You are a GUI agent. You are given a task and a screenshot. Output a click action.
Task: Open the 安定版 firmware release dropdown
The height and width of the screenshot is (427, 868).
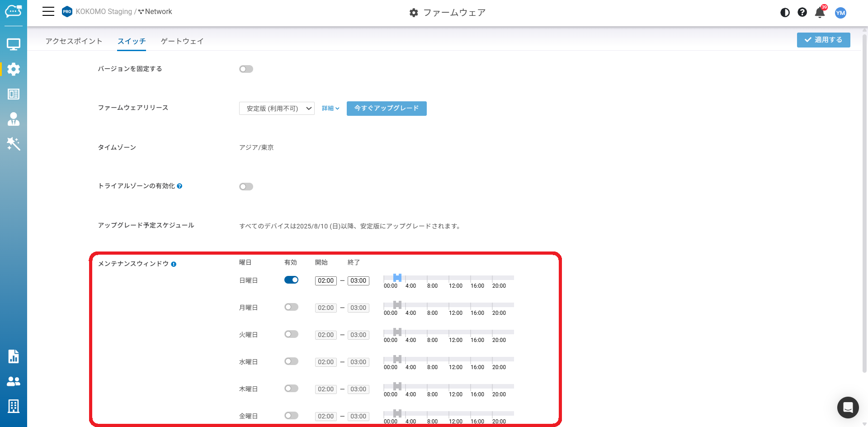pos(277,109)
